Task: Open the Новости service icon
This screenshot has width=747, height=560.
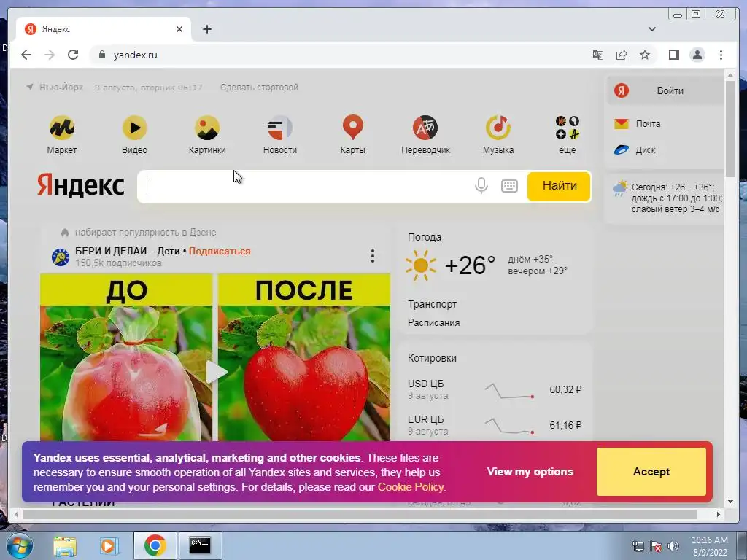Action: pyautogui.click(x=280, y=128)
